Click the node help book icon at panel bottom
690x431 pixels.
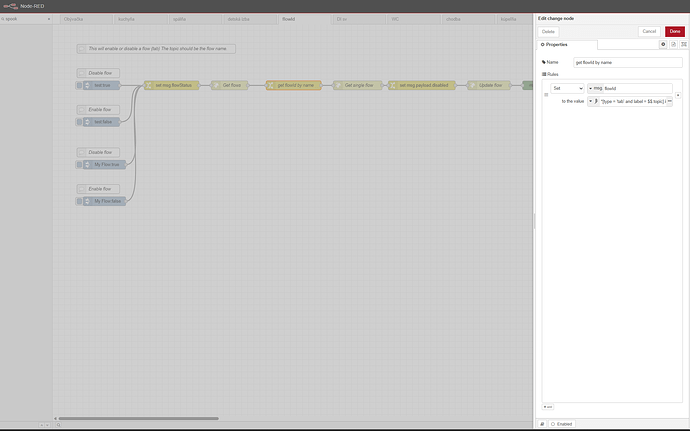click(x=542, y=424)
